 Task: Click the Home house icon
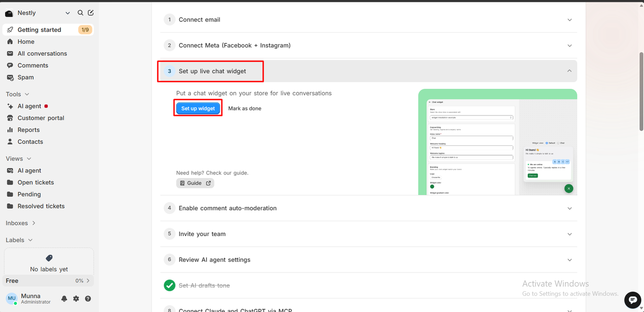pyautogui.click(x=10, y=41)
